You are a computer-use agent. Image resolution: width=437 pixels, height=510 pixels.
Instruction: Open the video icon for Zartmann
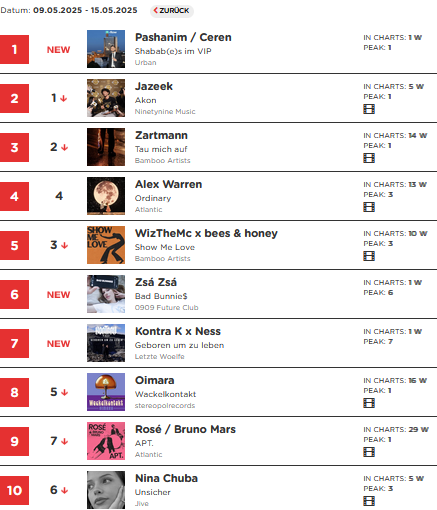369,158
